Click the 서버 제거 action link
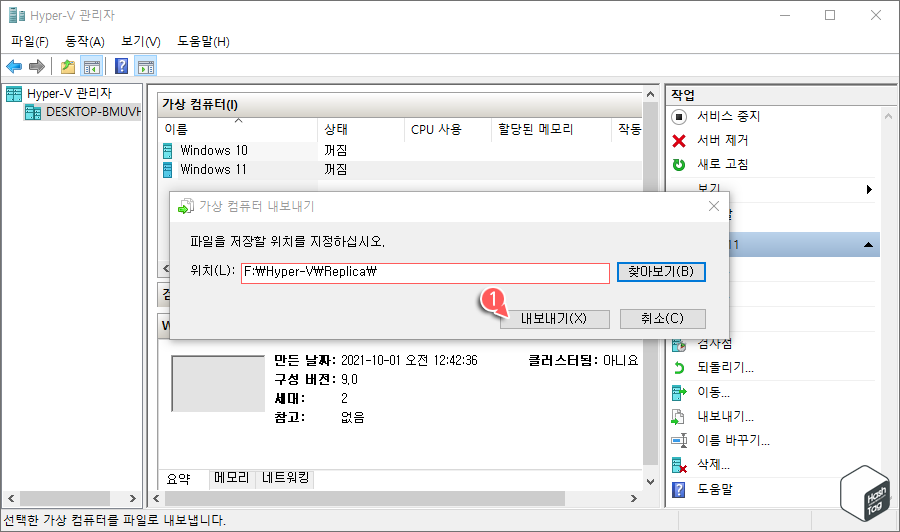The image size is (900, 532). click(723, 141)
